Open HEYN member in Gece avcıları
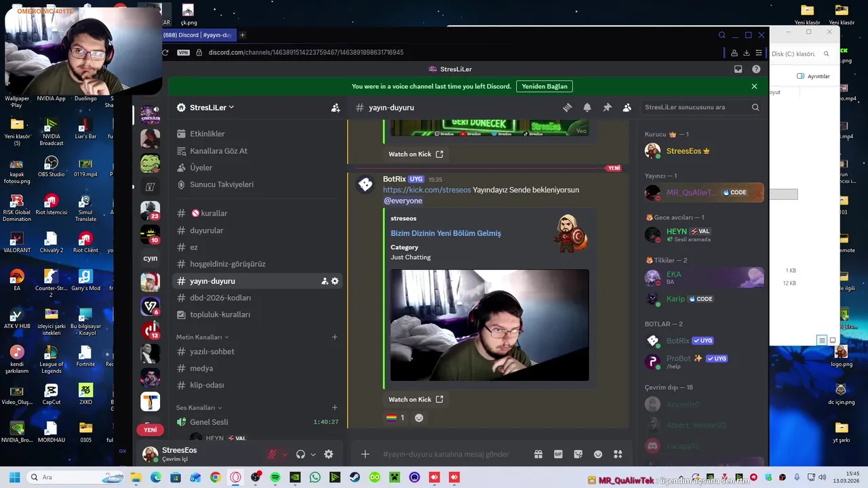 704,235
